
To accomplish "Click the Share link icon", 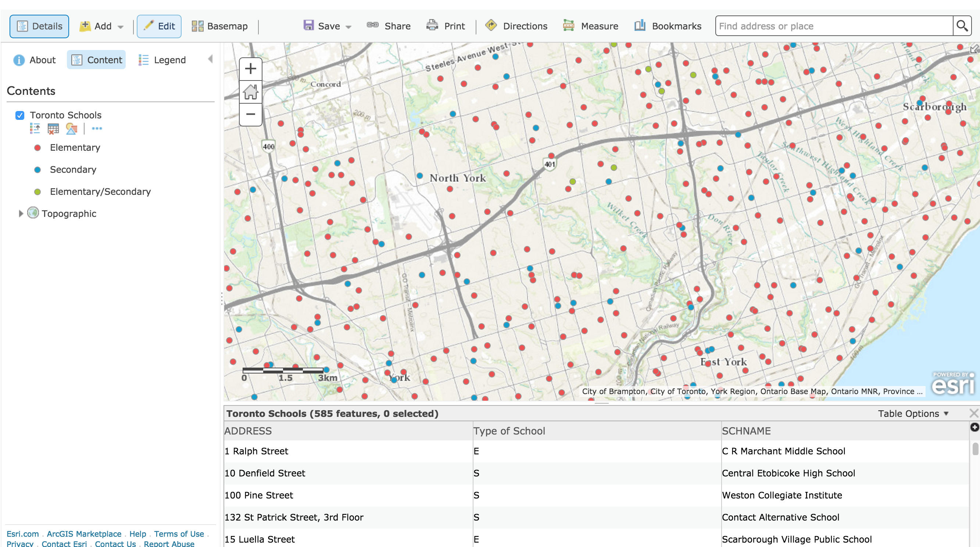I will click(372, 25).
